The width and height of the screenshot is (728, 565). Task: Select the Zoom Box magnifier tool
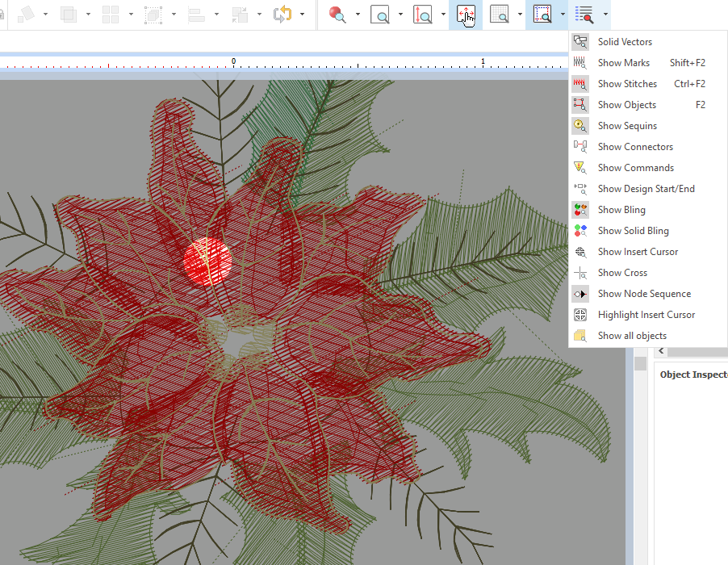pyautogui.click(x=380, y=15)
